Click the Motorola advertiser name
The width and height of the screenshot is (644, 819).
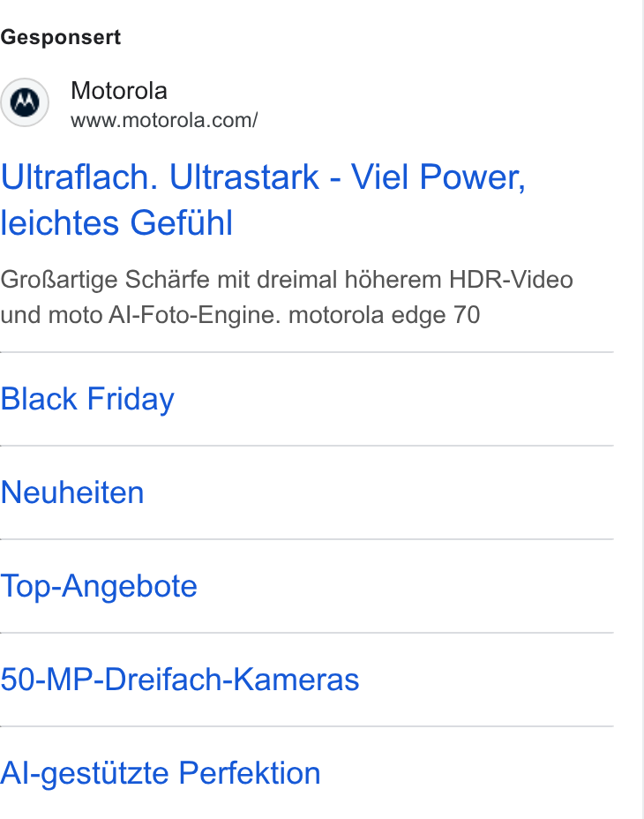119,91
